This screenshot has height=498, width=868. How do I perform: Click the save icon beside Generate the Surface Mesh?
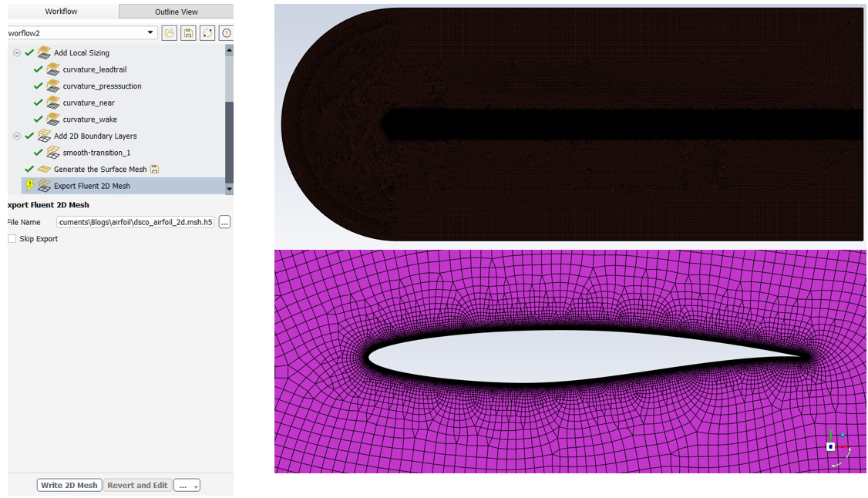click(x=154, y=170)
